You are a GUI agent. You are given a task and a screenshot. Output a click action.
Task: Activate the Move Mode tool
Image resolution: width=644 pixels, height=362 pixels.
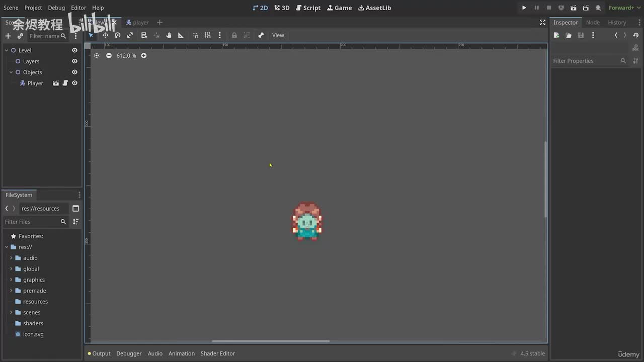(x=105, y=35)
